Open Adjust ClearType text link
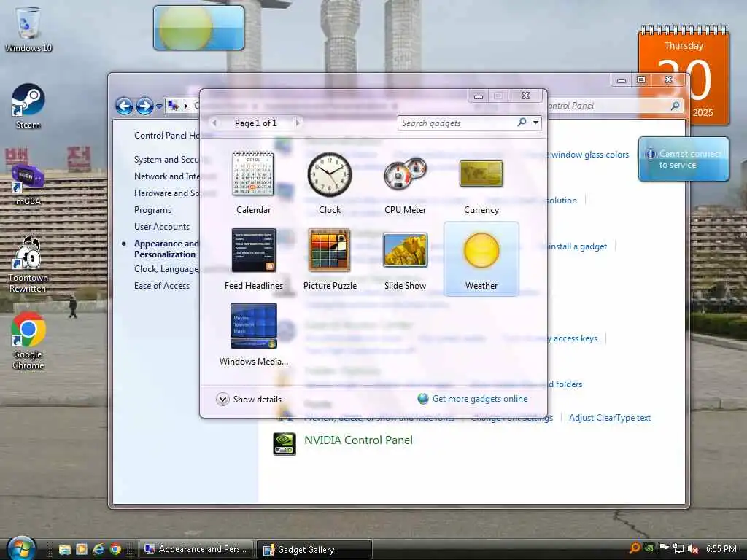 (x=609, y=418)
